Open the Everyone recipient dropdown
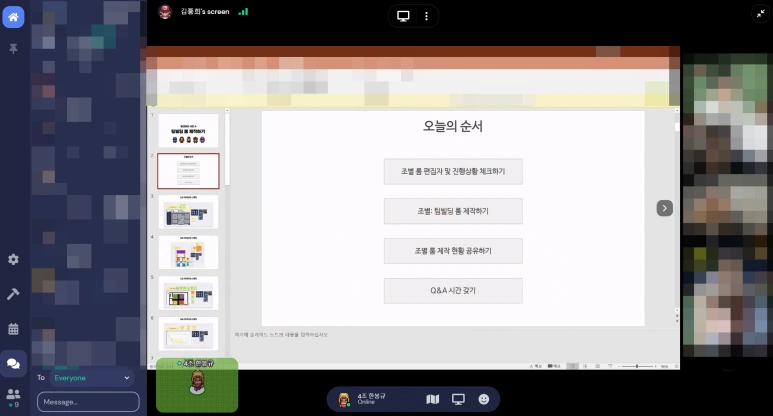The height and width of the screenshot is (416, 773). [x=92, y=378]
